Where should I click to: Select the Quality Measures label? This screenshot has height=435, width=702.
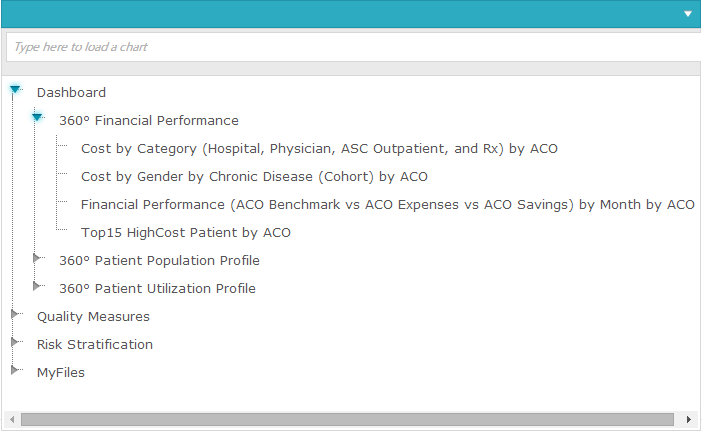point(93,317)
